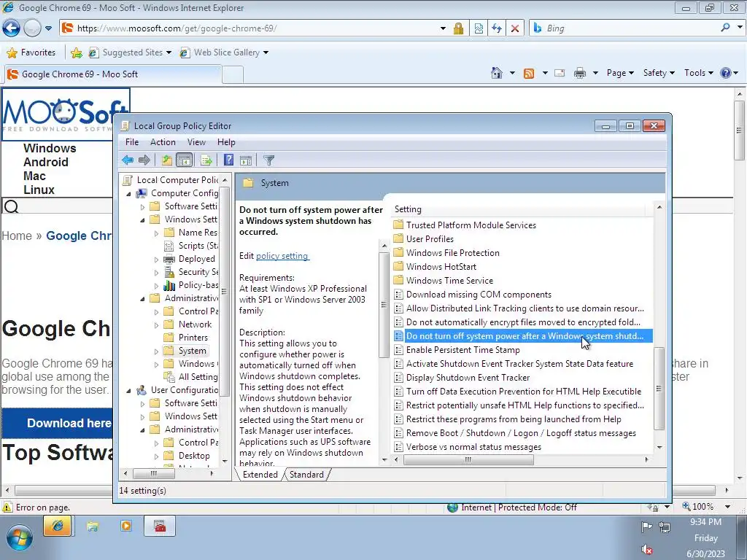747x560 pixels.
Task: Switch to the Extended tab
Action: [x=260, y=474]
